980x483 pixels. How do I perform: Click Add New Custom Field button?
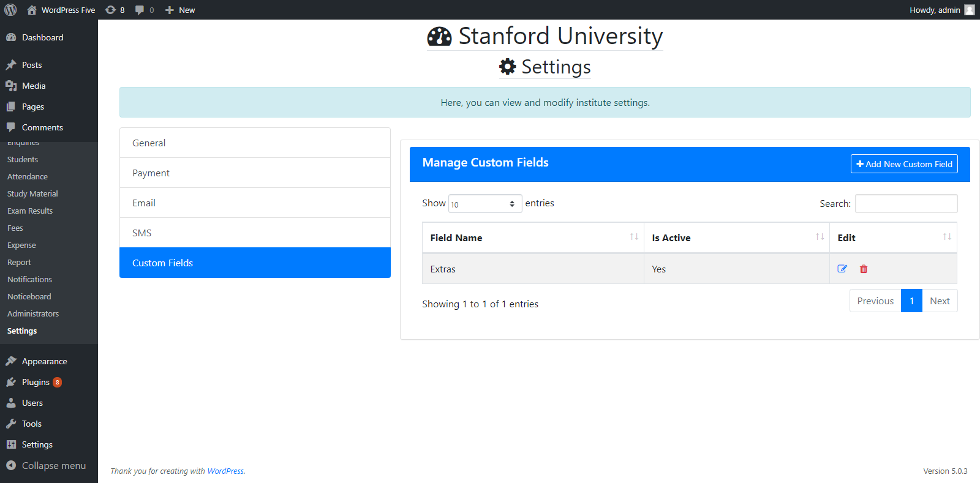(x=904, y=164)
